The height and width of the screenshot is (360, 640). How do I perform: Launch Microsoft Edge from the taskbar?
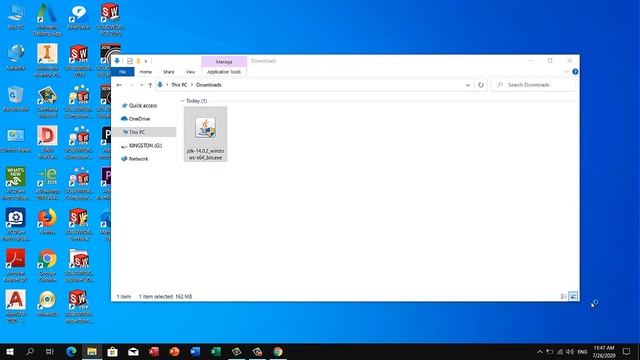(71, 351)
